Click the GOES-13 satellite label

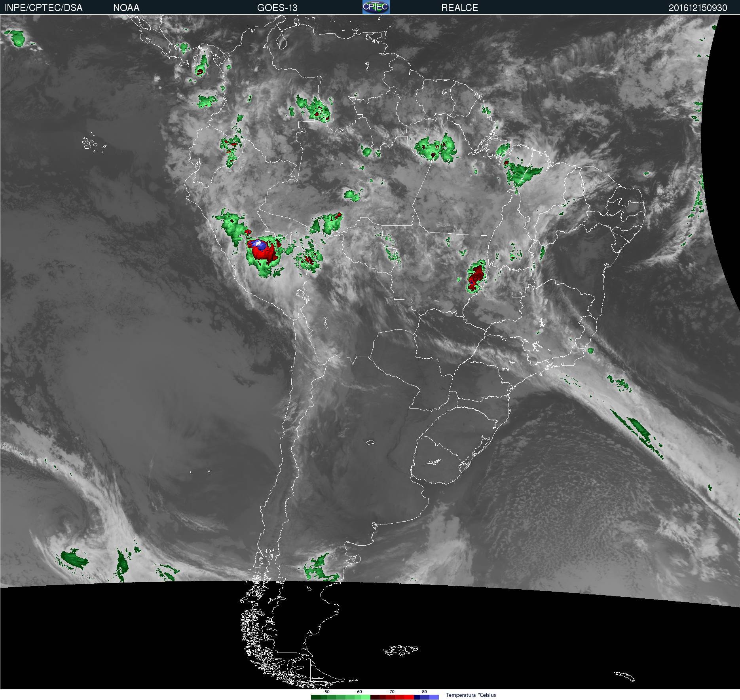pyautogui.click(x=277, y=8)
